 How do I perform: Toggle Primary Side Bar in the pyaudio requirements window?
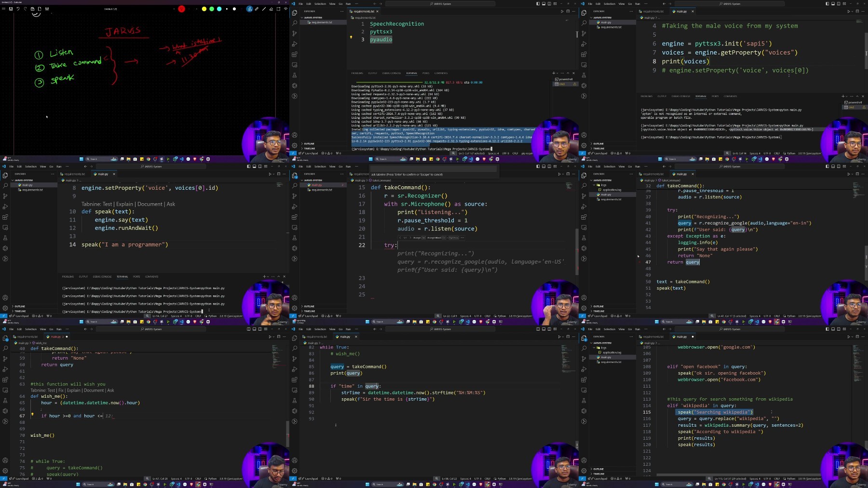click(x=538, y=3)
